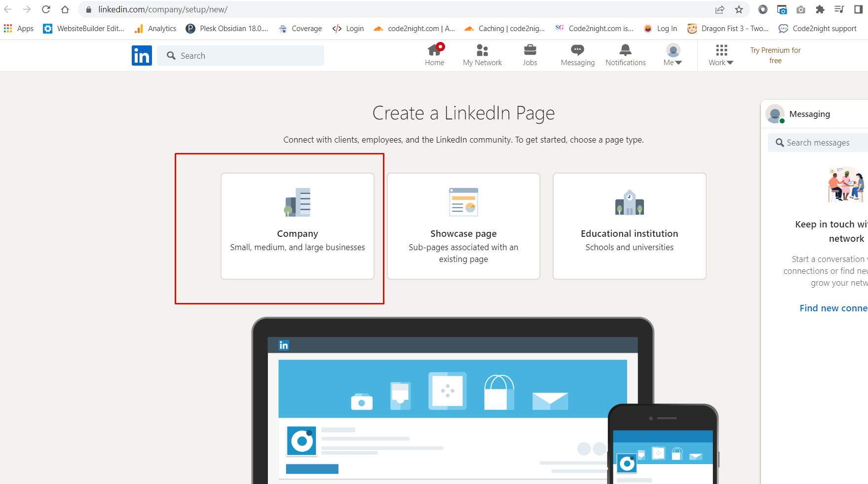This screenshot has width=868, height=484.
Task: Open the media control playlist icon
Action: [x=839, y=9]
